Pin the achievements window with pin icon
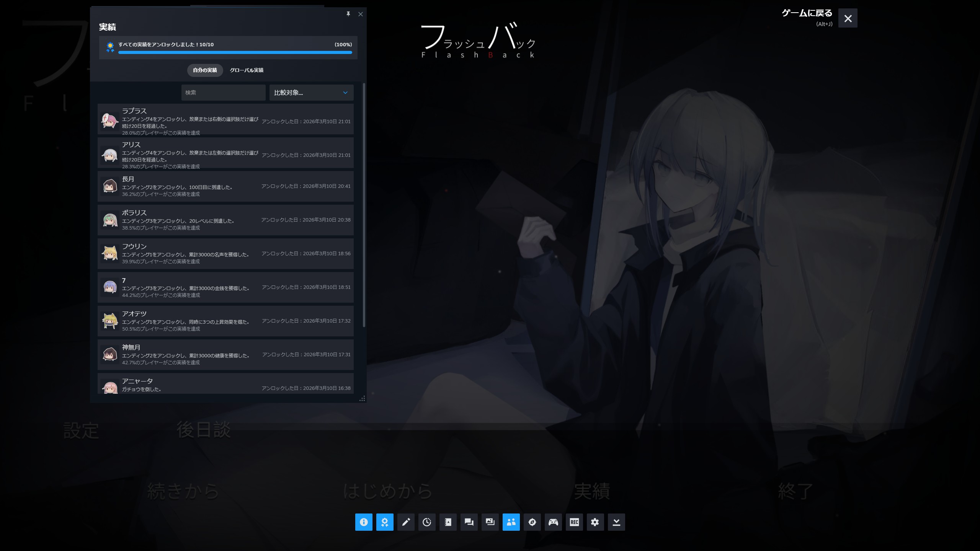980x551 pixels. click(348, 14)
